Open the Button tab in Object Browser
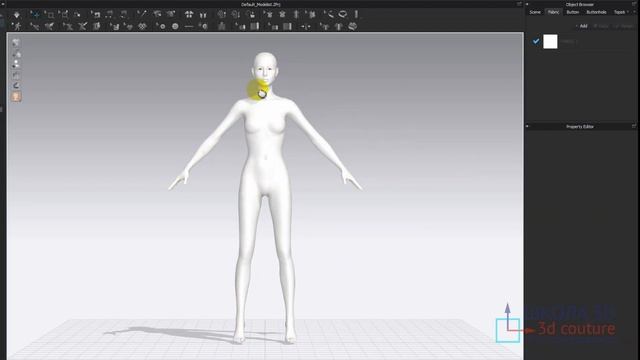The image size is (640, 360). [573, 12]
